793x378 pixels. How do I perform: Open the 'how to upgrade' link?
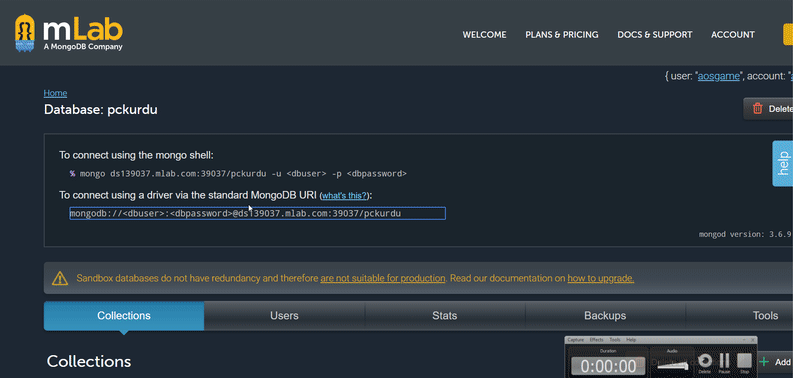601,278
